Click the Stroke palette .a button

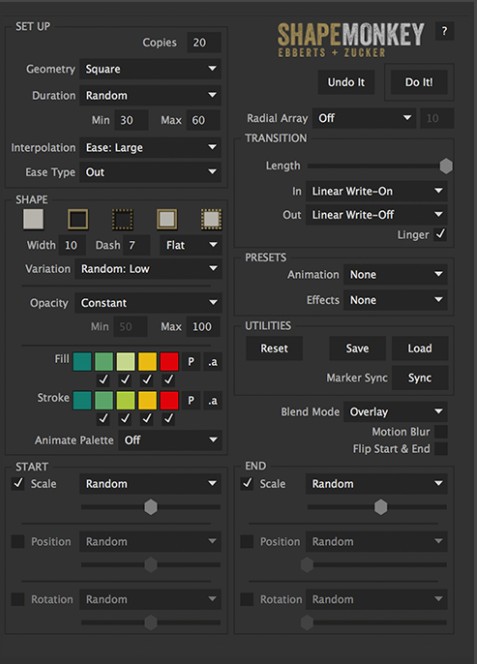point(213,400)
